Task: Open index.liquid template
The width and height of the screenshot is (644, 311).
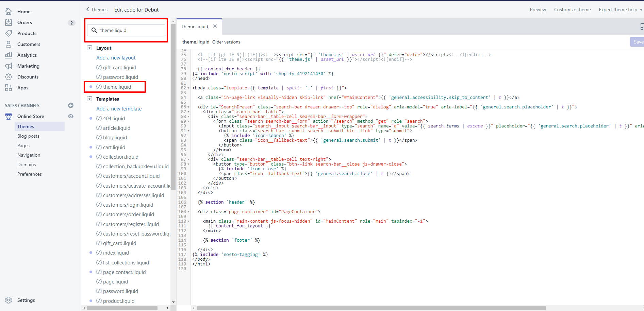Action: [x=116, y=253]
